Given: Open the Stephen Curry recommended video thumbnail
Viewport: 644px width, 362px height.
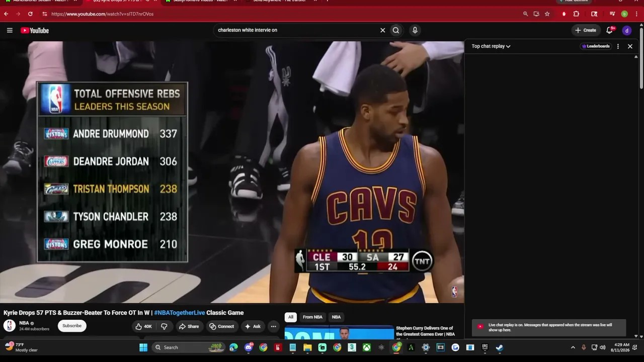Looking at the screenshot, I should pyautogui.click(x=339, y=333).
